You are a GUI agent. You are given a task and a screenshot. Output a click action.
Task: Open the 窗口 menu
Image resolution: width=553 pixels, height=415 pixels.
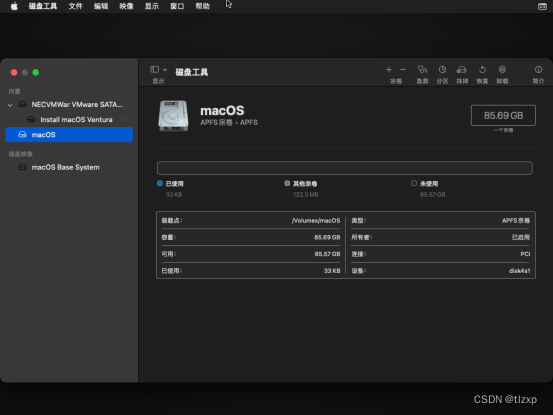point(177,6)
